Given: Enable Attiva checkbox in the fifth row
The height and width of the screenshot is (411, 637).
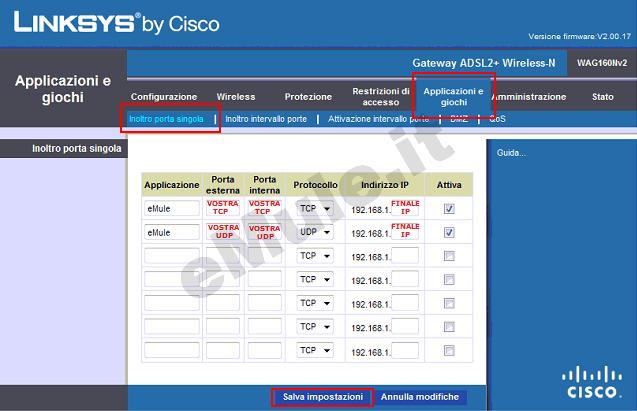Looking at the screenshot, I should (x=449, y=303).
